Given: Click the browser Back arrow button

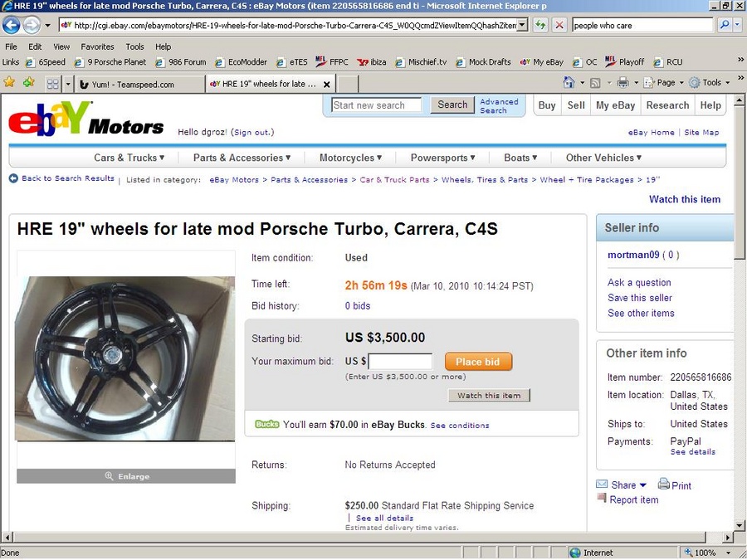Looking at the screenshot, I should [12, 25].
